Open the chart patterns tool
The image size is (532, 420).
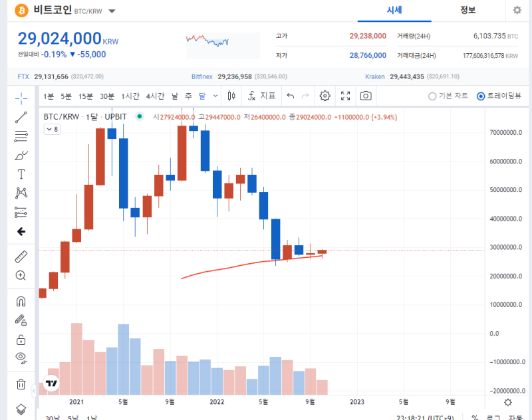tap(21, 193)
